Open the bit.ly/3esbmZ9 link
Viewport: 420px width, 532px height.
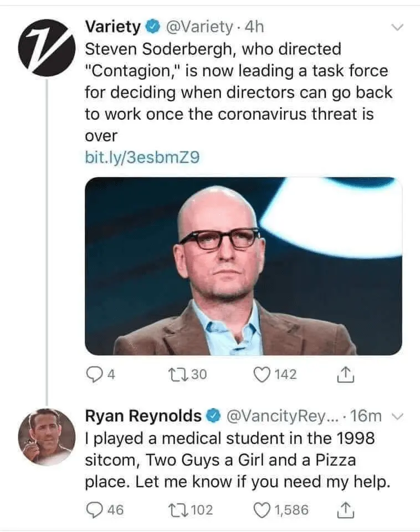click(x=141, y=158)
